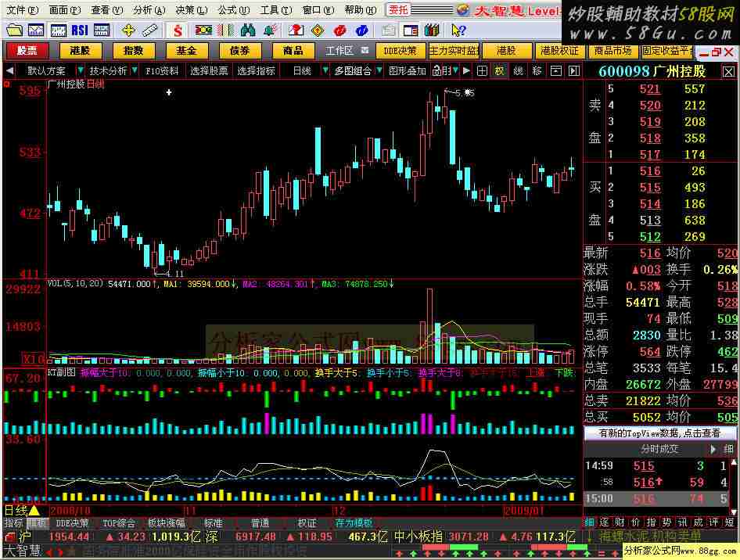Image resolution: width=740 pixels, height=560 pixels.
Task: Click the 日线 yellow triangle at bottom-left
Action: point(34,510)
